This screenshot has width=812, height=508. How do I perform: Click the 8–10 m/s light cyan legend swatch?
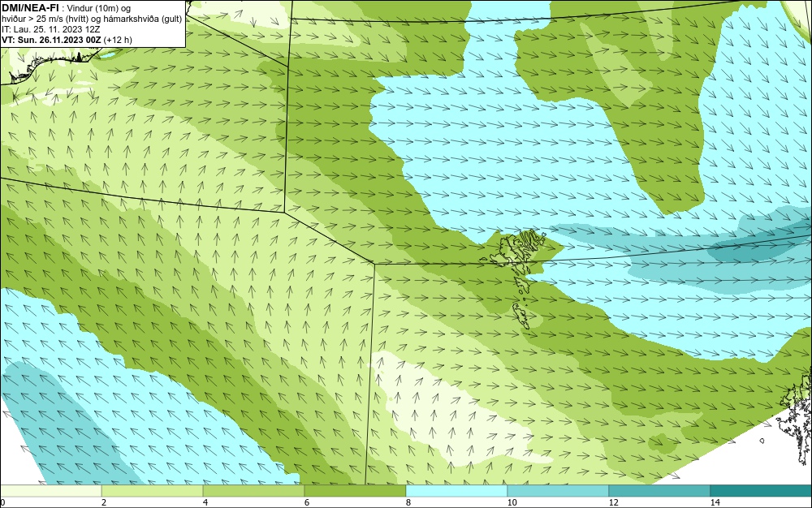[x=456, y=491]
